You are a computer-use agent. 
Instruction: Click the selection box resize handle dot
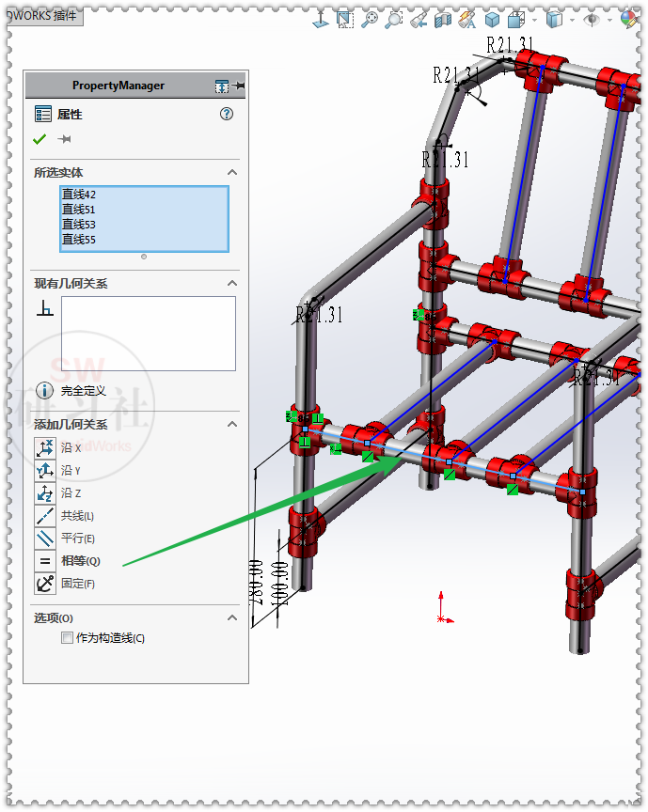[x=144, y=257]
